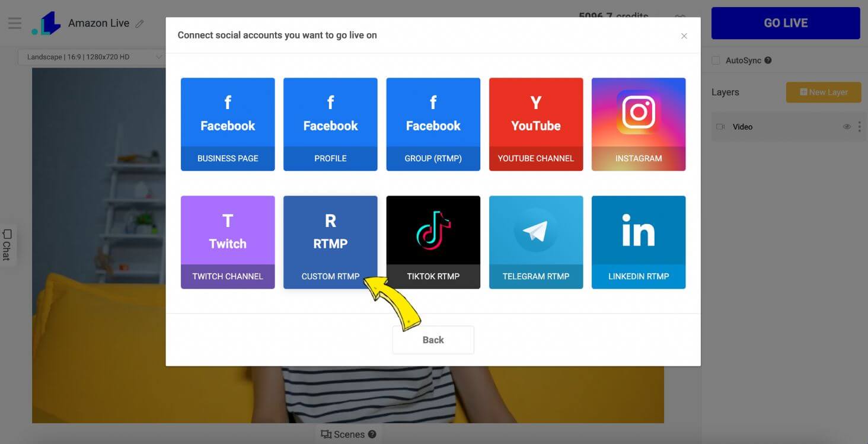Open the Scenes panel

point(343,435)
